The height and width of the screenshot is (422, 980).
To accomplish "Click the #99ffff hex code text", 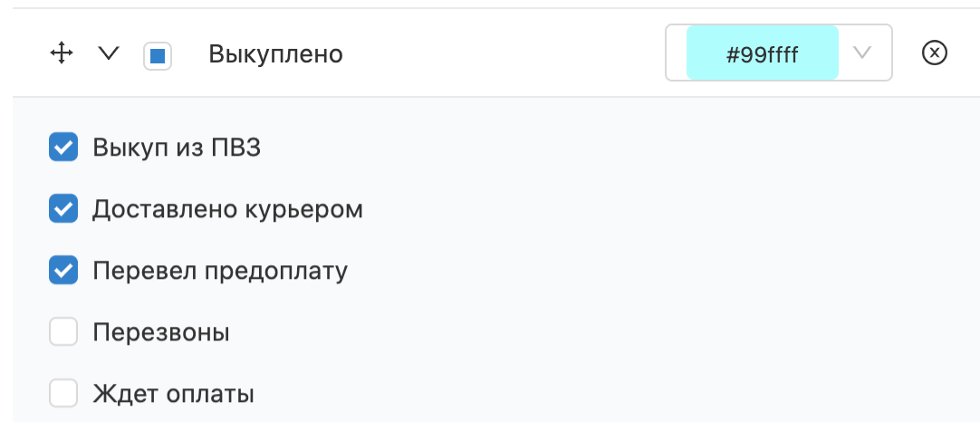I will pos(762,55).
